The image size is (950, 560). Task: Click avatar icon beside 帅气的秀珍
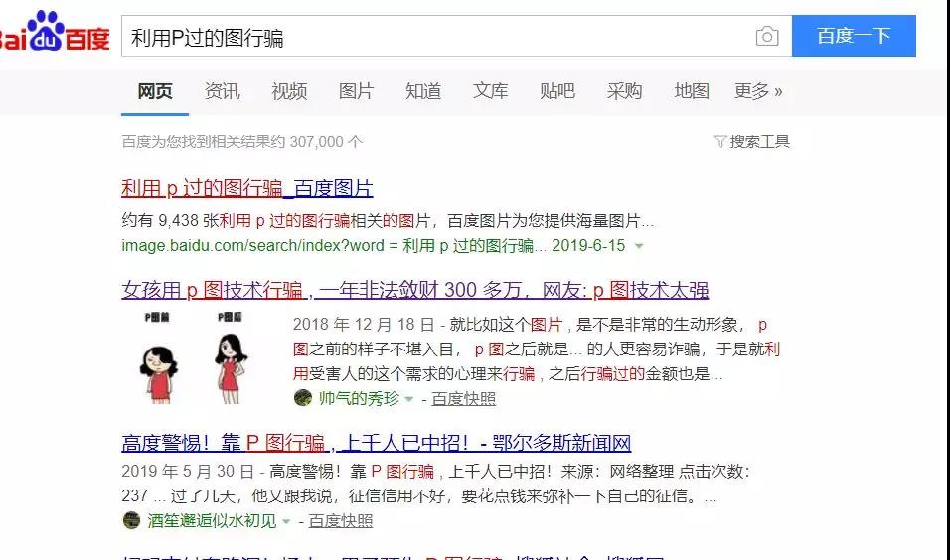click(x=303, y=398)
